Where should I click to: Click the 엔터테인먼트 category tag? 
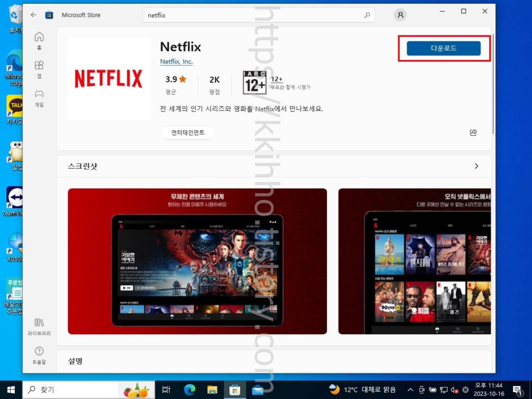(x=188, y=132)
